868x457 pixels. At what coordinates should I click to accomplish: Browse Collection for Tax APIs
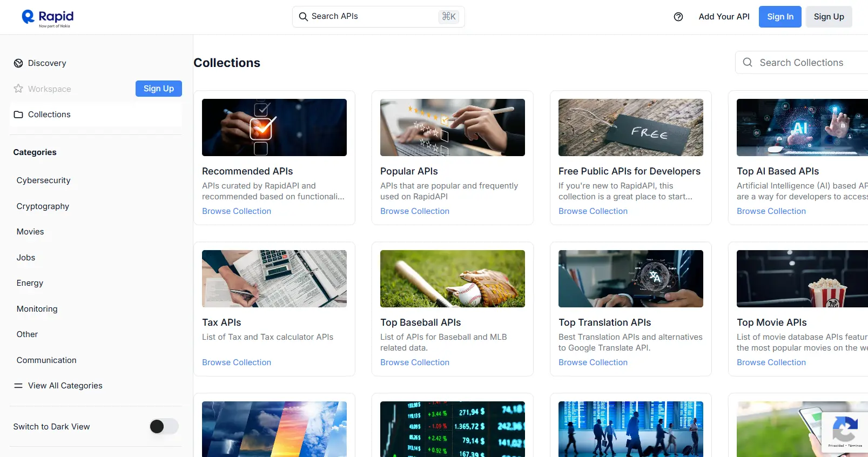click(x=237, y=362)
